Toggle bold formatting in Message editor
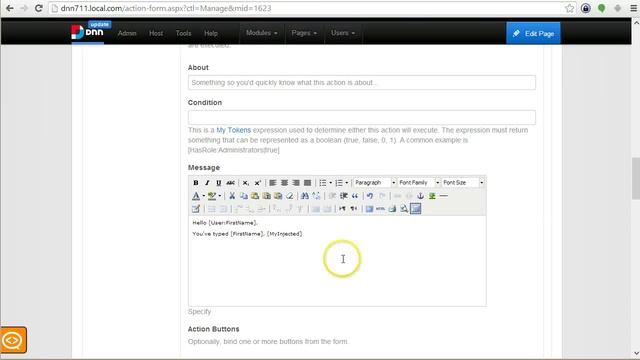The width and height of the screenshot is (640, 360). tap(196, 183)
